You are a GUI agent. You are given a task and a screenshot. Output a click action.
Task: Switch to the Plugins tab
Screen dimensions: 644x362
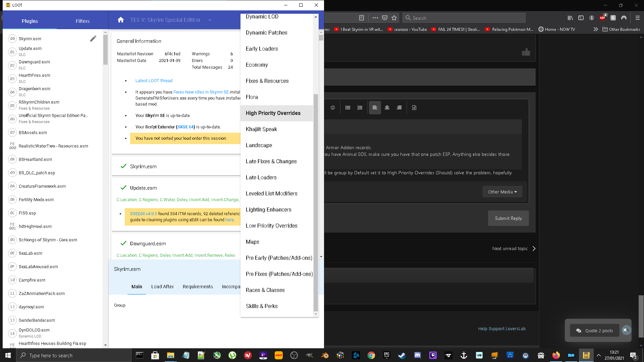point(30,21)
